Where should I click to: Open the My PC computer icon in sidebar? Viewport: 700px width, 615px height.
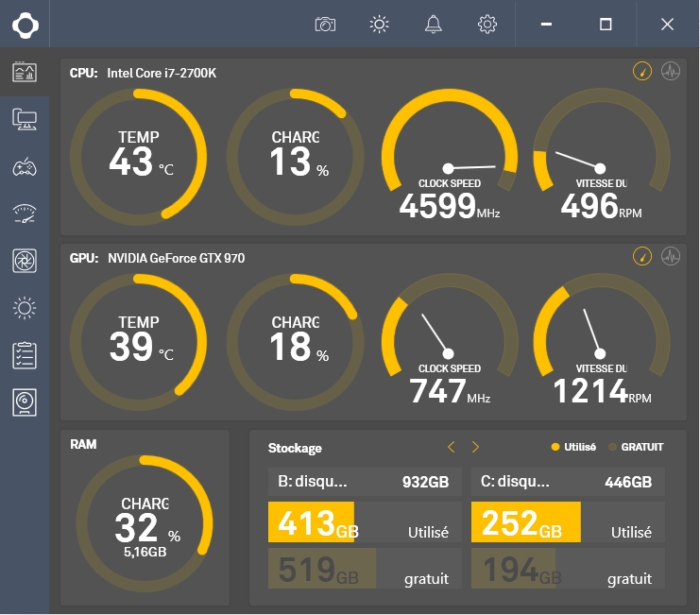pyautogui.click(x=25, y=119)
